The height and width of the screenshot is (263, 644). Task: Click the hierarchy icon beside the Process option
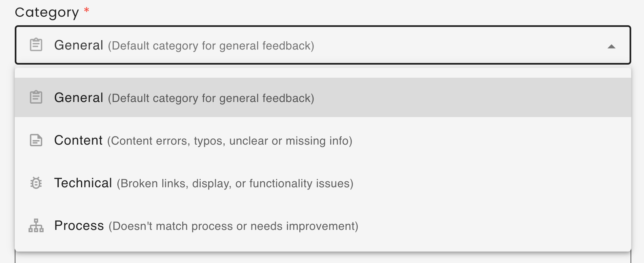click(x=36, y=226)
